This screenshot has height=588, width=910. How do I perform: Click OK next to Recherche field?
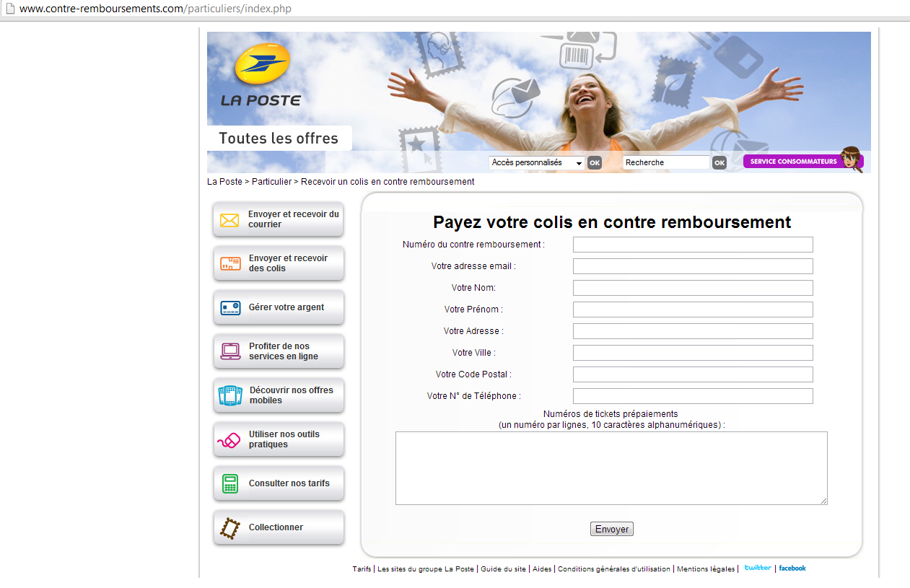(719, 163)
